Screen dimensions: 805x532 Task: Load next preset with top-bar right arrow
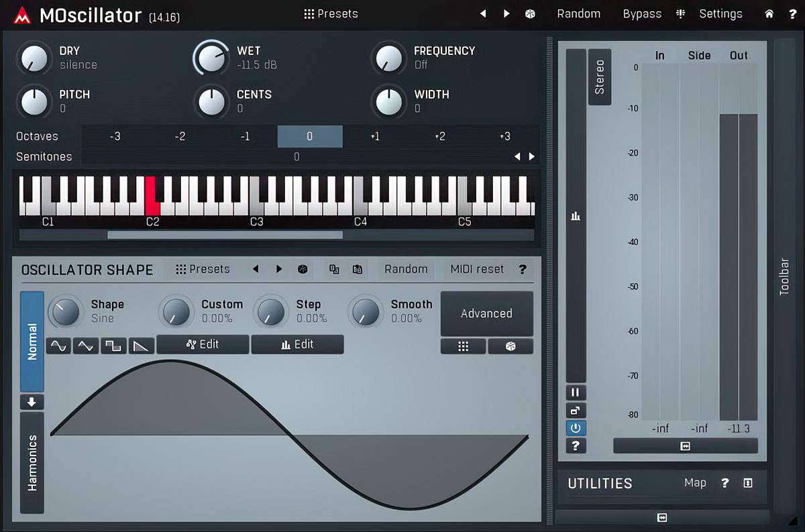click(x=506, y=13)
